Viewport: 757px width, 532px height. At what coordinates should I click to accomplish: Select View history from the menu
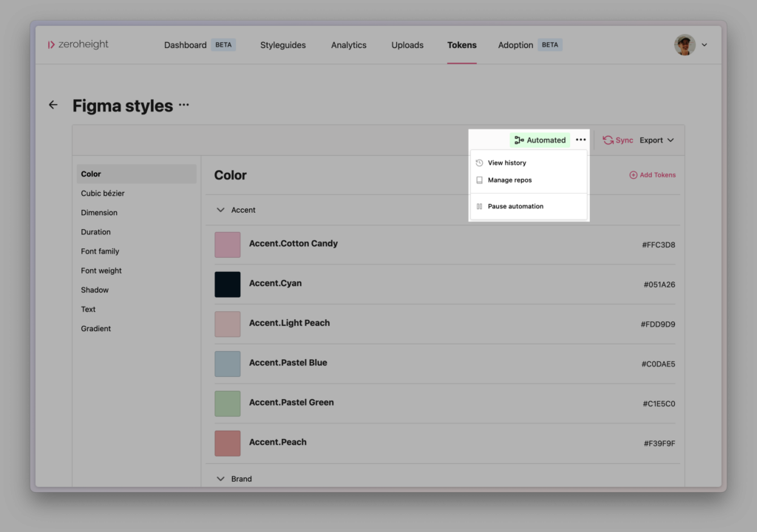point(529,163)
